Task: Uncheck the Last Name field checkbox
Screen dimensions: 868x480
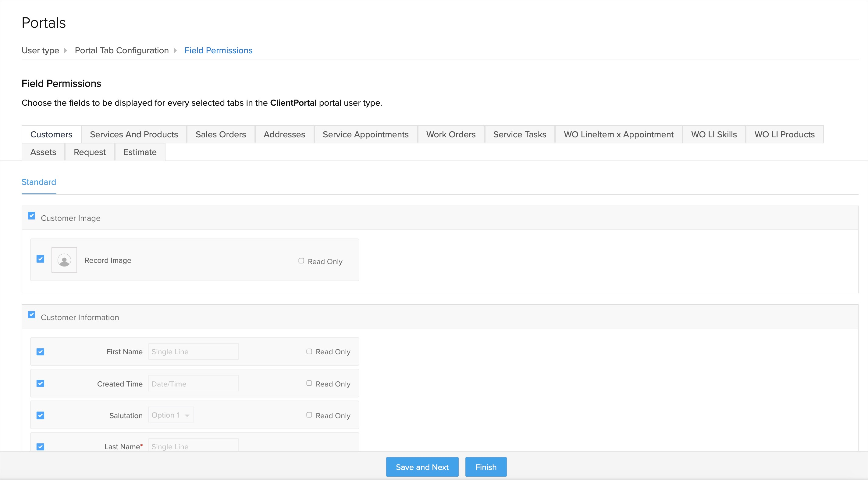Action: (41, 447)
